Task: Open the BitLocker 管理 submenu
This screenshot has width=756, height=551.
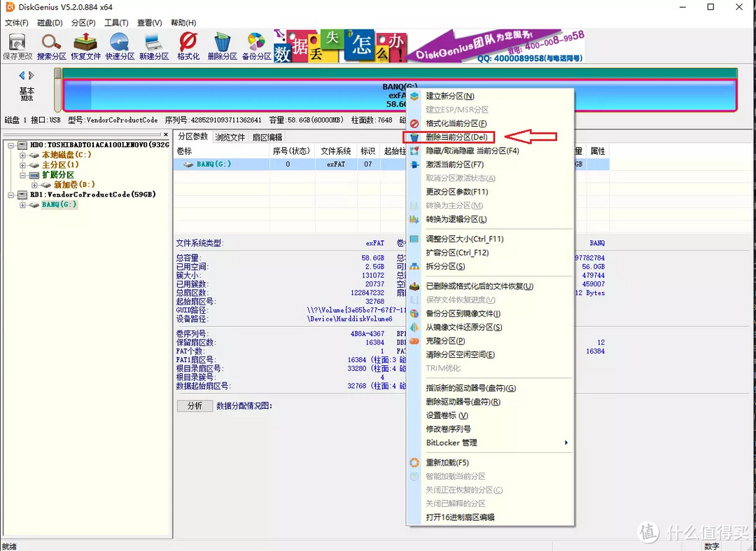Action: pos(490,442)
